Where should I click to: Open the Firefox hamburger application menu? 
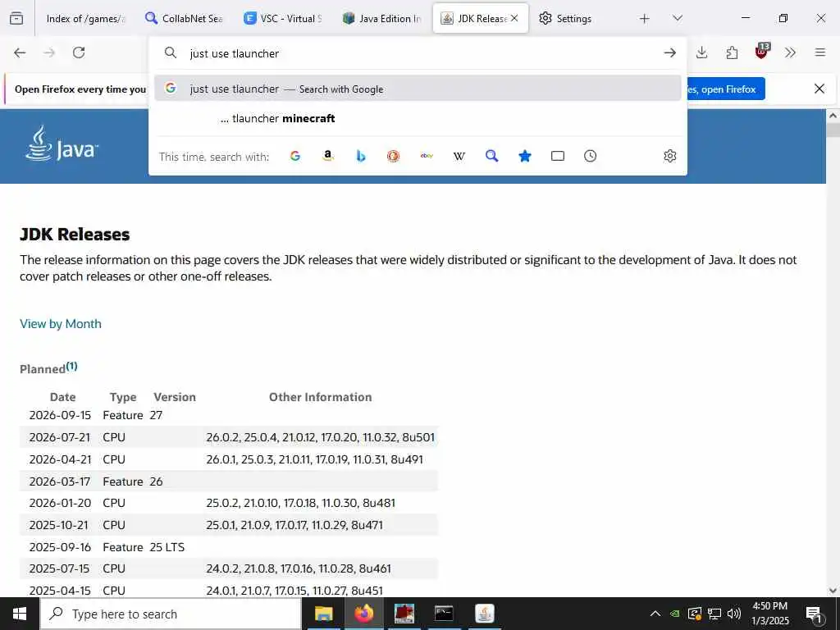point(820,52)
